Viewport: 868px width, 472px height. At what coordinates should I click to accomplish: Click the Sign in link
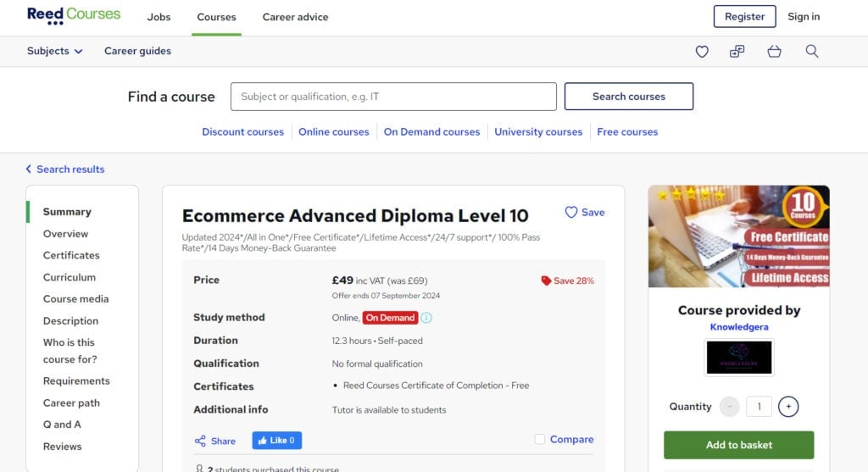[804, 17]
